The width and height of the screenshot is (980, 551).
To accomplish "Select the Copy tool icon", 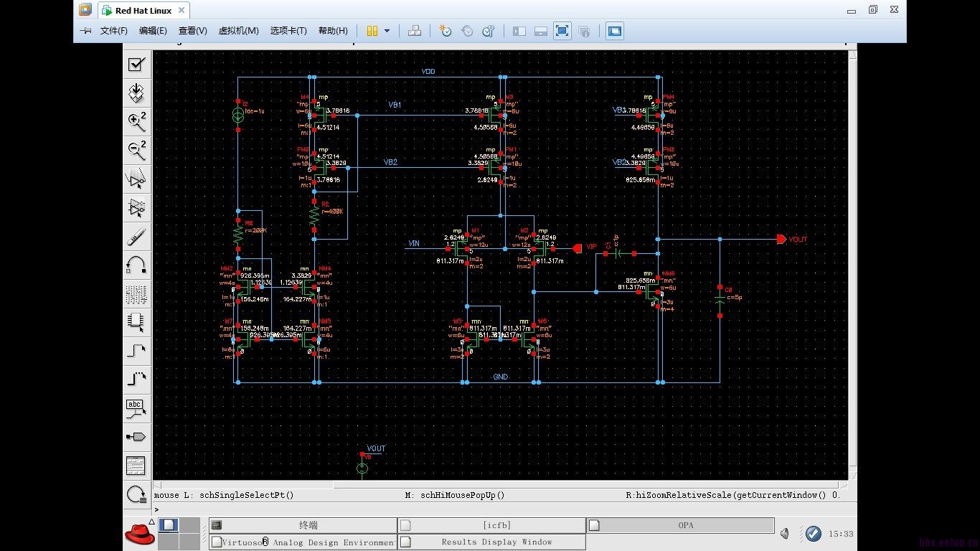I will 136,208.
